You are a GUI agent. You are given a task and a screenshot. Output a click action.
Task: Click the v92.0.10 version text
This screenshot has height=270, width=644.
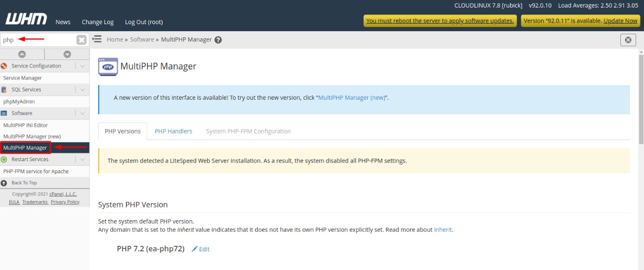click(540, 6)
